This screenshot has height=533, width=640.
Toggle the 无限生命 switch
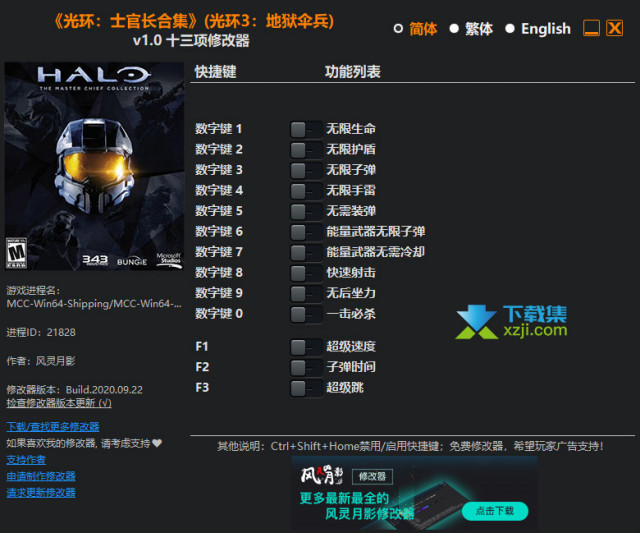(306, 129)
